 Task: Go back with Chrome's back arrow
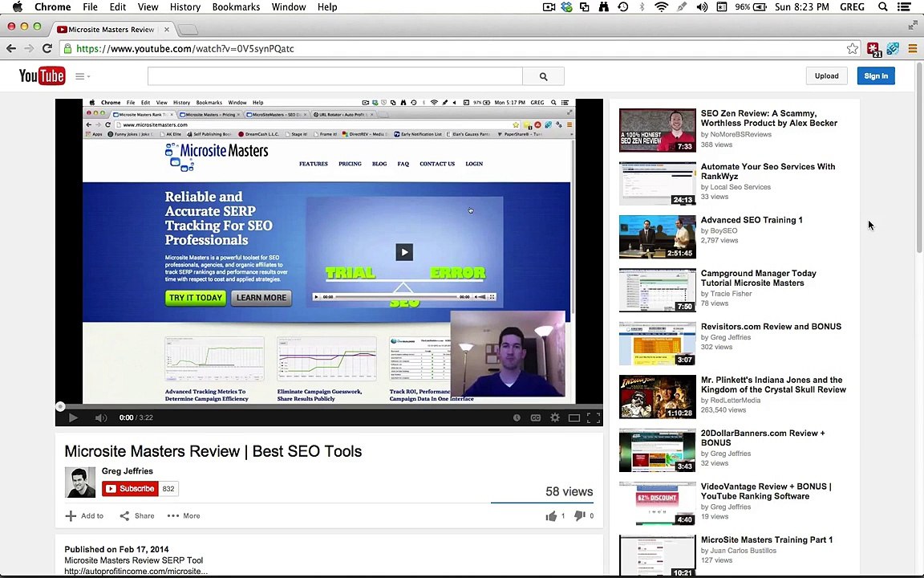(x=11, y=48)
